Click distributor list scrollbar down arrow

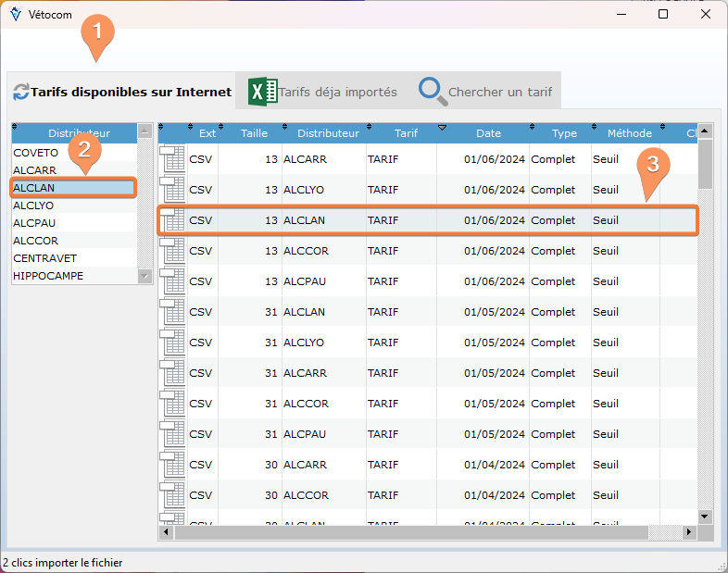pos(144,277)
